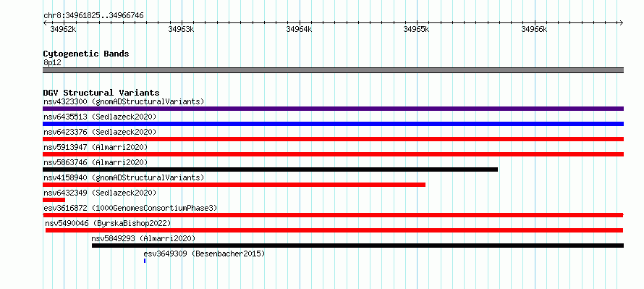Click the blue nsv6435513 variant bar
This screenshot has width=644, height=289.
[333, 124]
